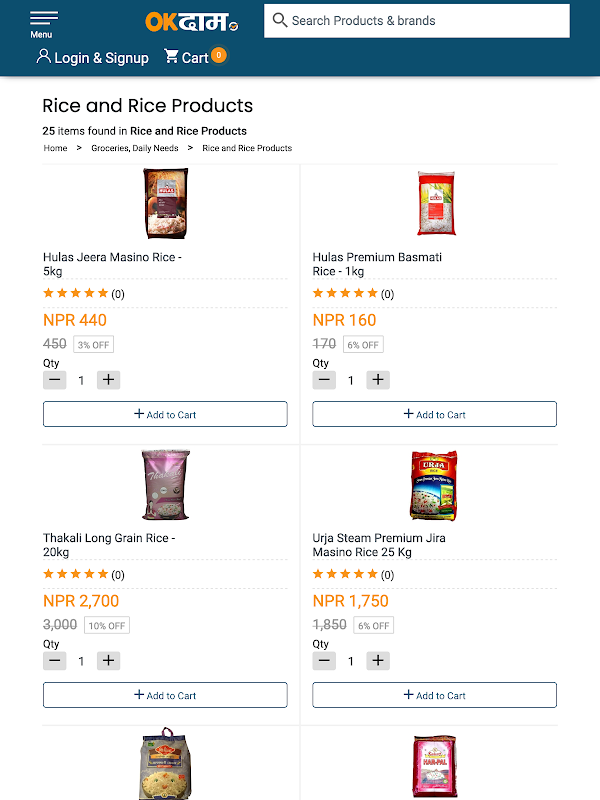Add Urja Steam Premium Jira Masino to cart
The height and width of the screenshot is (800, 600).
434,695
